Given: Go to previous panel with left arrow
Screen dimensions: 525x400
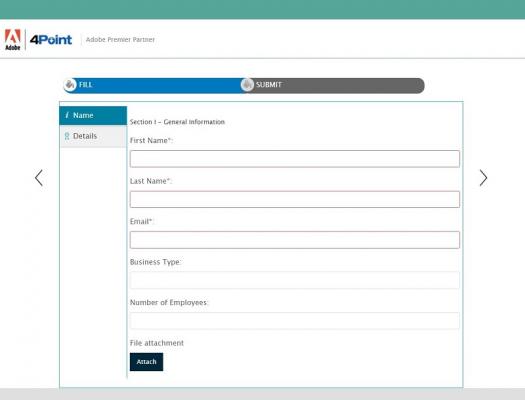Looking at the screenshot, I should pyautogui.click(x=39, y=178).
